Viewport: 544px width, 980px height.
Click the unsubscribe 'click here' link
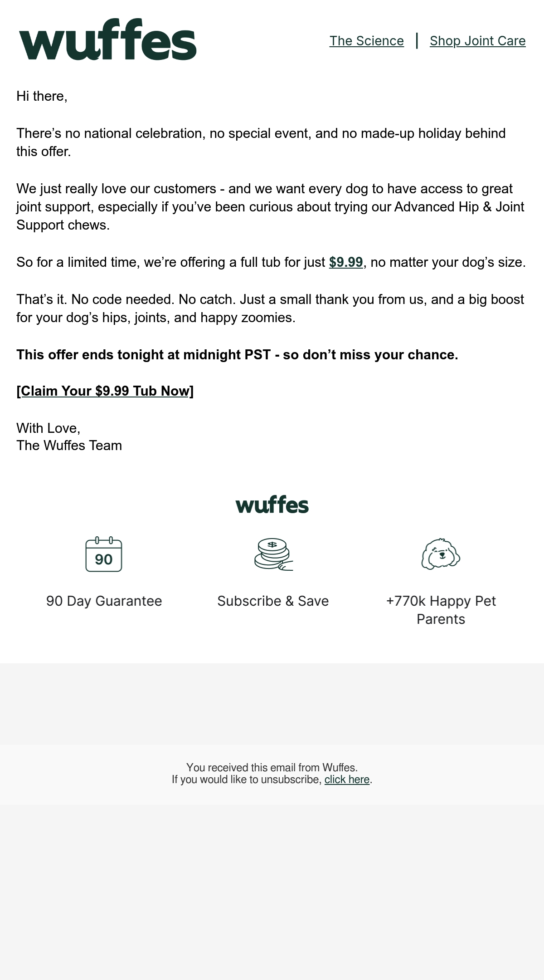pos(347,779)
